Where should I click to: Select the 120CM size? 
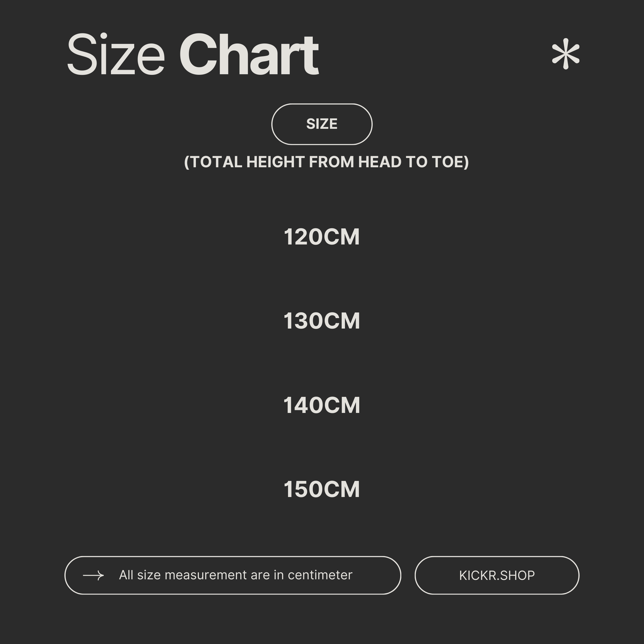click(322, 237)
